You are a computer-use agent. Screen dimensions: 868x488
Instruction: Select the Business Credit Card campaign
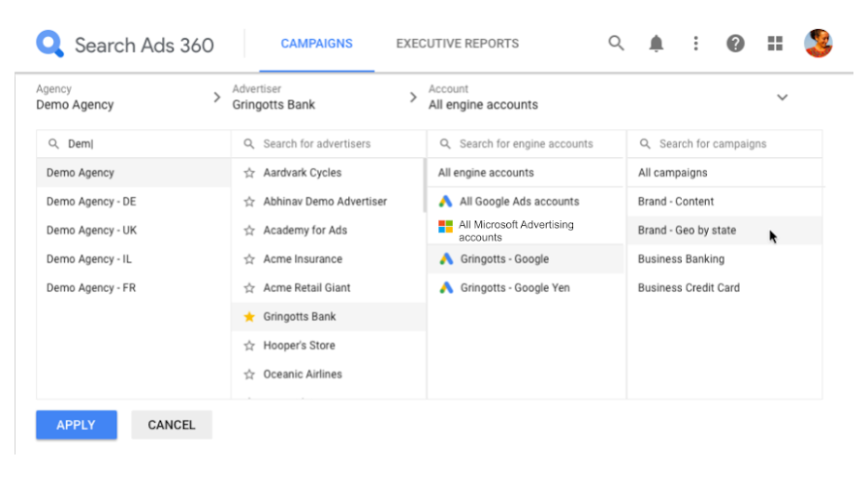724,288
